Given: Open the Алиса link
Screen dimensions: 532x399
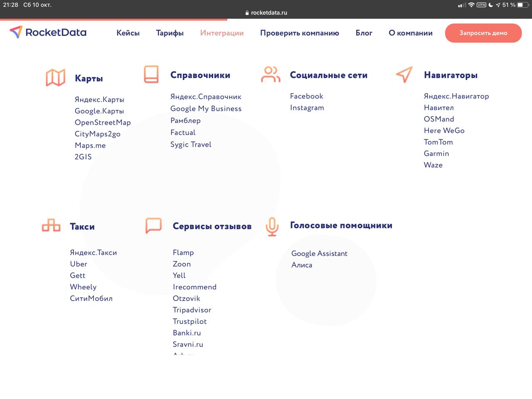Looking at the screenshot, I should [x=302, y=265].
